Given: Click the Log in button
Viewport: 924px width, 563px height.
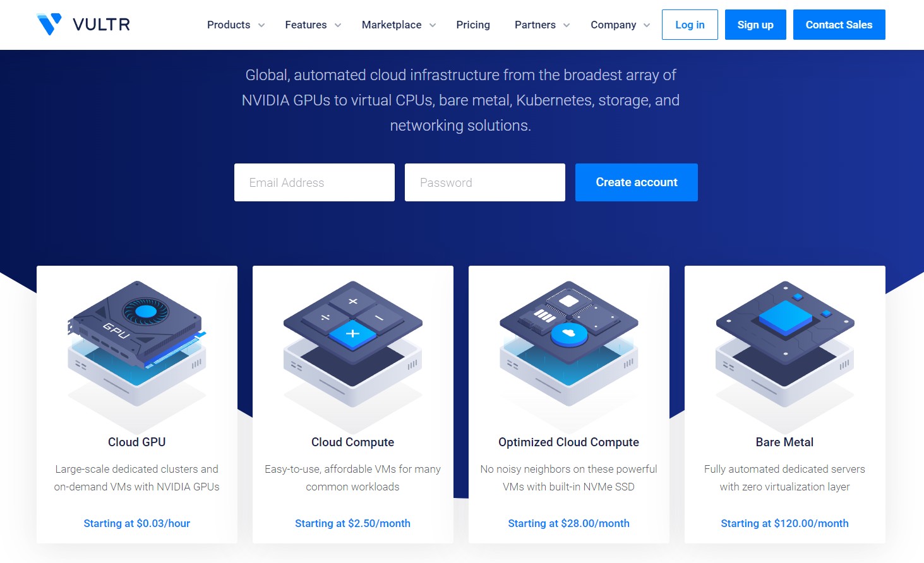Looking at the screenshot, I should 690,25.
